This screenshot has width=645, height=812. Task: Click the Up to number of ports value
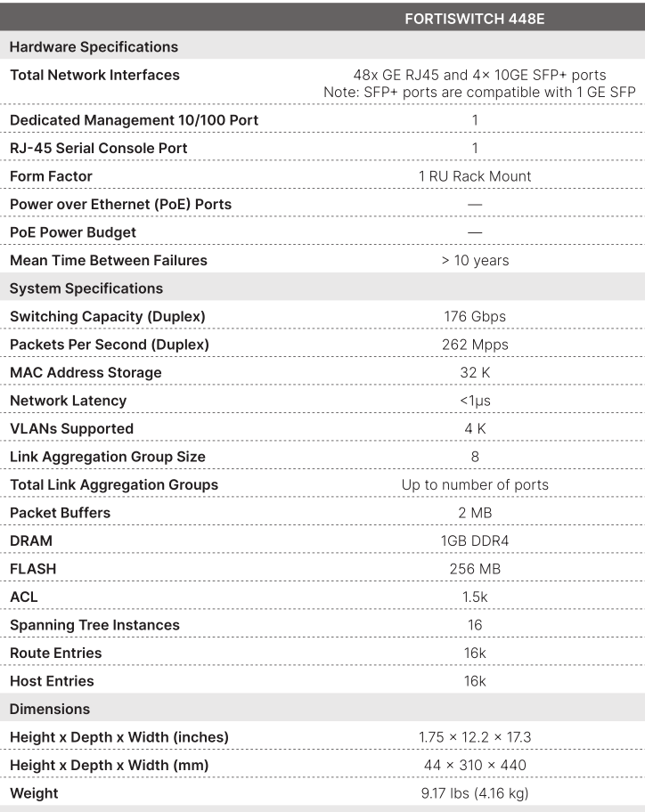click(x=475, y=485)
